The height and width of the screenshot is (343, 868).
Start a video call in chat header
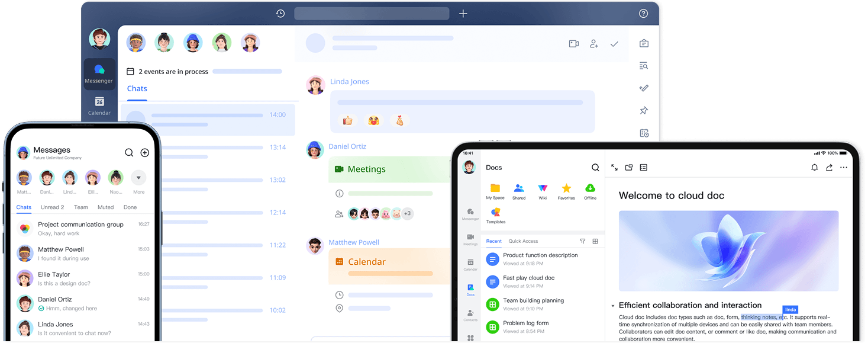(573, 44)
